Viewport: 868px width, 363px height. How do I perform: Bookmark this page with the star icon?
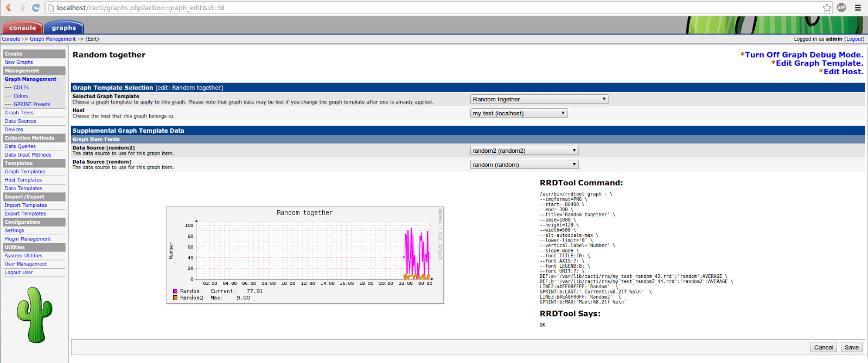[x=827, y=8]
